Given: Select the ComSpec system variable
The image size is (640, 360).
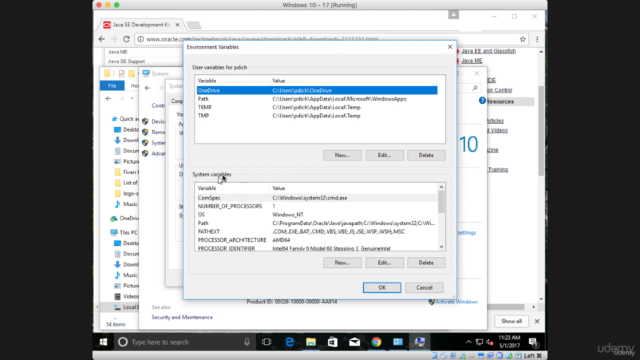Looking at the screenshot, I should [317, 198].
